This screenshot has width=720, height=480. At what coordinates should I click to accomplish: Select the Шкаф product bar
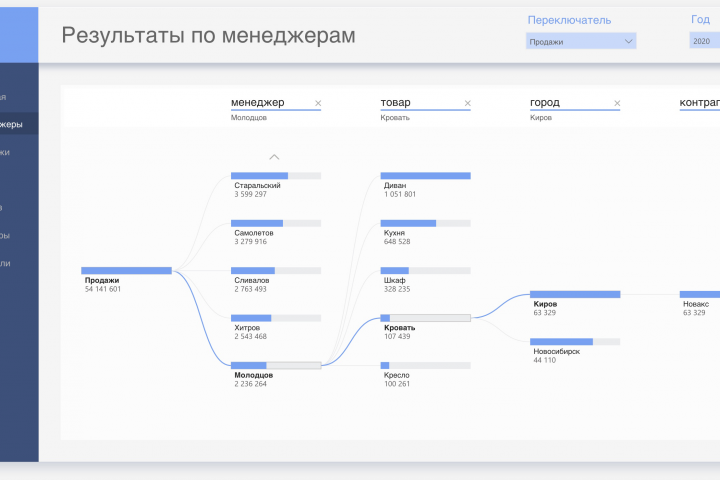click(x=426, y=271)
